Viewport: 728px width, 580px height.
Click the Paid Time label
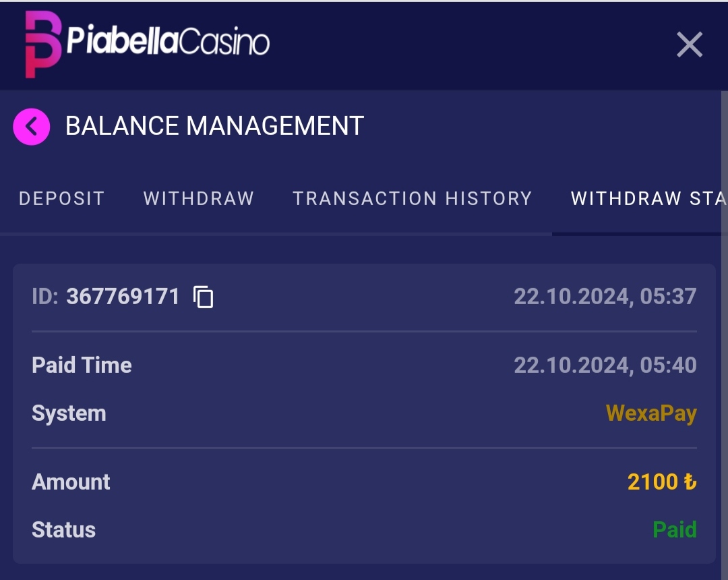(x=82, y=366)
